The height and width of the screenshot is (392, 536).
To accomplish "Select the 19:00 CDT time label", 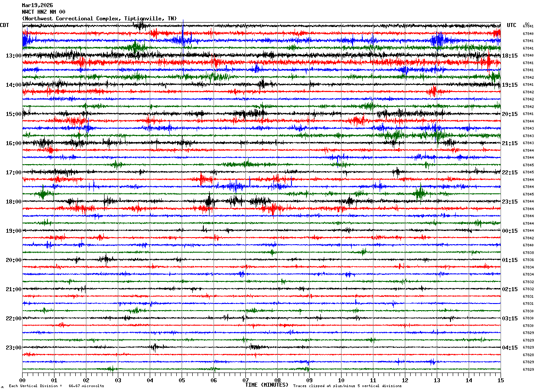I will point(14,231).
